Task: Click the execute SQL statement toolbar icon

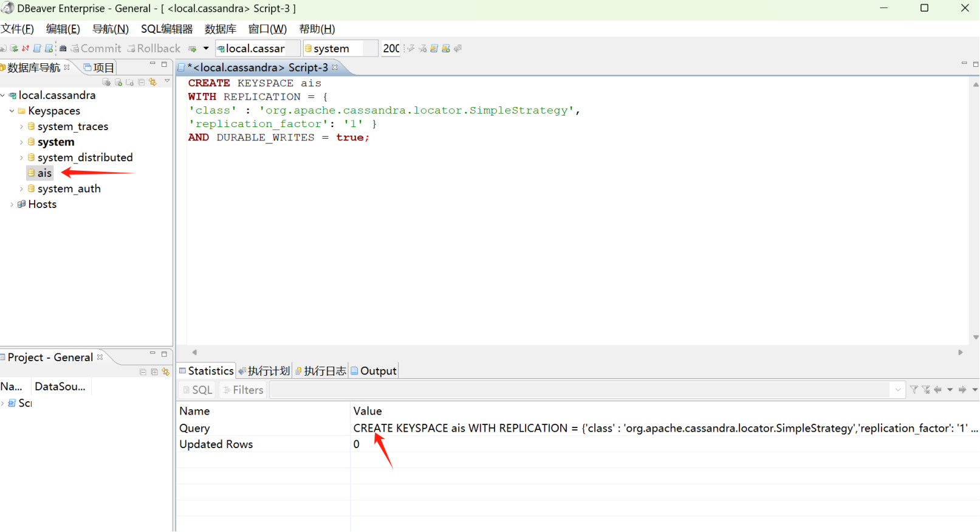Action: click(411, 49)
